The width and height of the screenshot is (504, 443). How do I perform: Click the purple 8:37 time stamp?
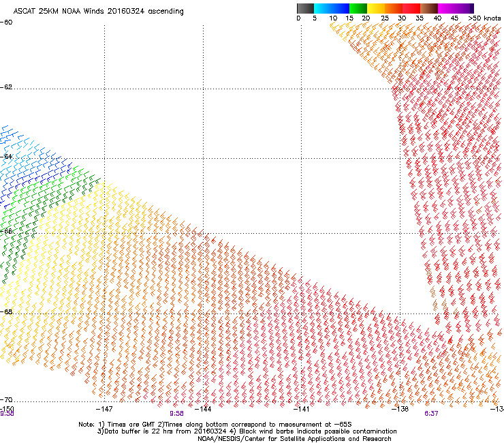coord(431,414)
